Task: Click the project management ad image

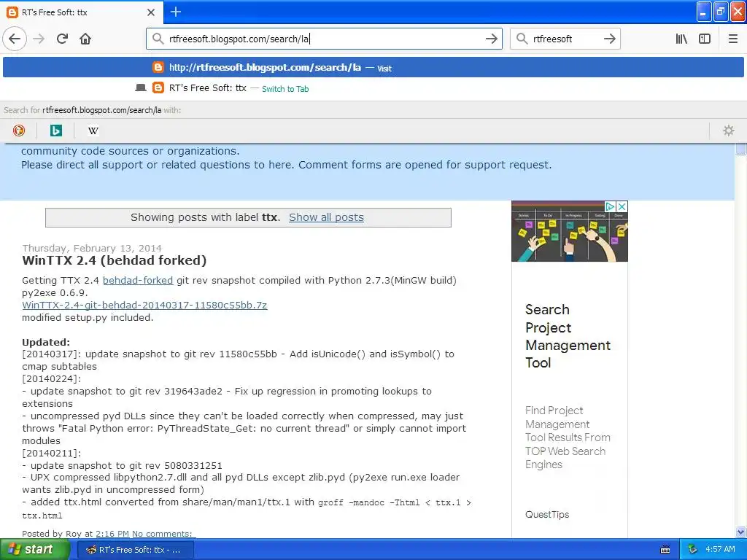Action: click(x=569, y=231)
